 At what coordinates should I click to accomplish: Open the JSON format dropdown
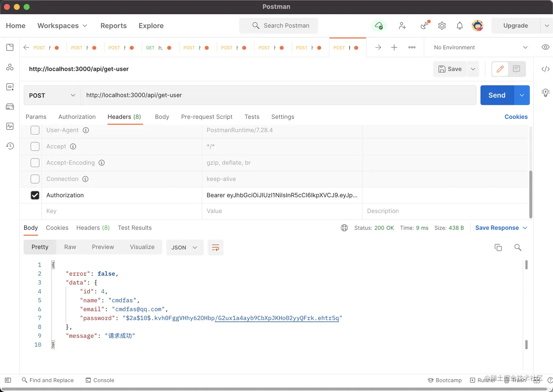click(x=185, y=248)
